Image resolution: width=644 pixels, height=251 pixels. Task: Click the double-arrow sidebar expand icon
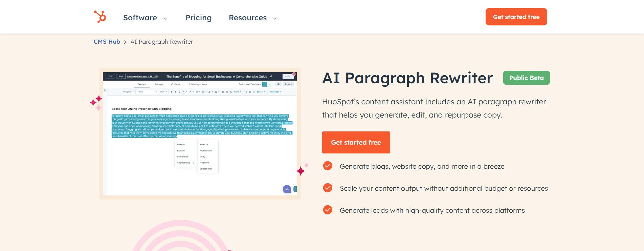click(x=105, y=90)
